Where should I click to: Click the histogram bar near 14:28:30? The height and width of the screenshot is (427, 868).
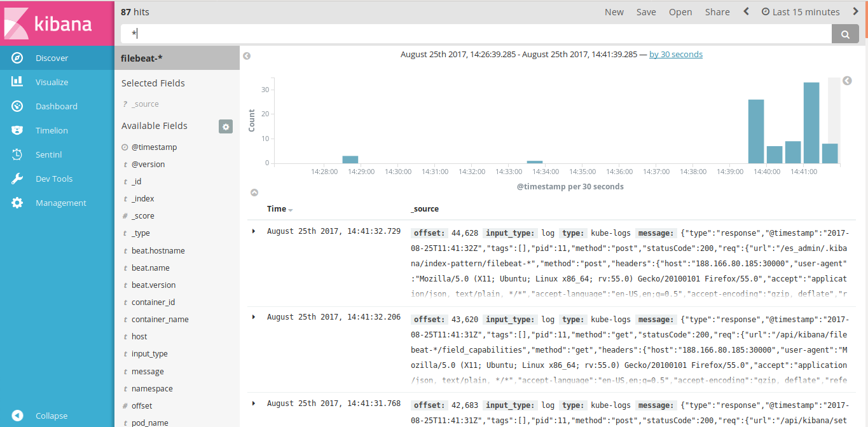(x=350, y=159)
